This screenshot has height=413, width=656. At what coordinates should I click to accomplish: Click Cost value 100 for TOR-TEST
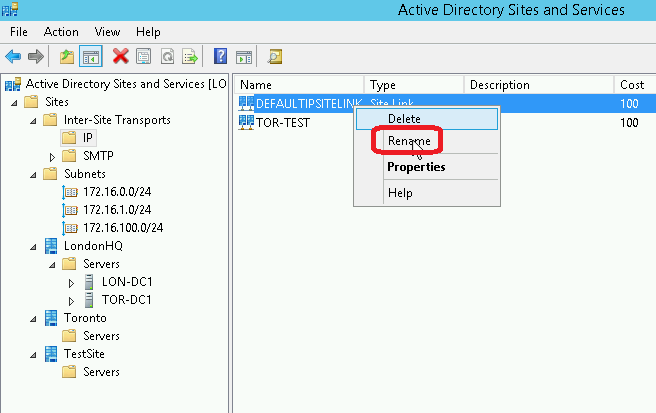[x=629, y=123]
